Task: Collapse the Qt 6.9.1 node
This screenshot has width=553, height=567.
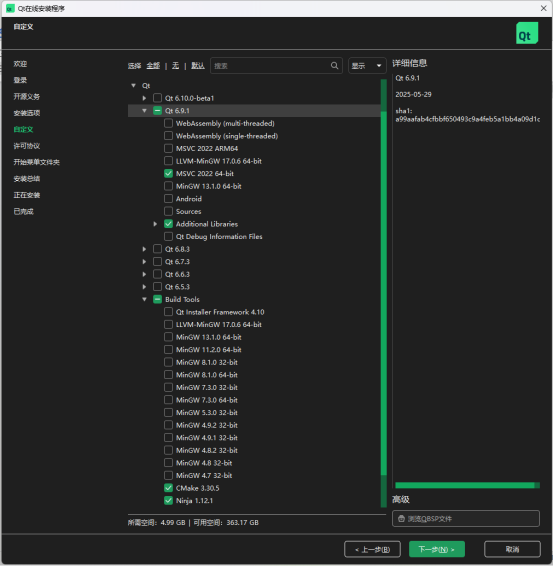Action: [144, 111]
